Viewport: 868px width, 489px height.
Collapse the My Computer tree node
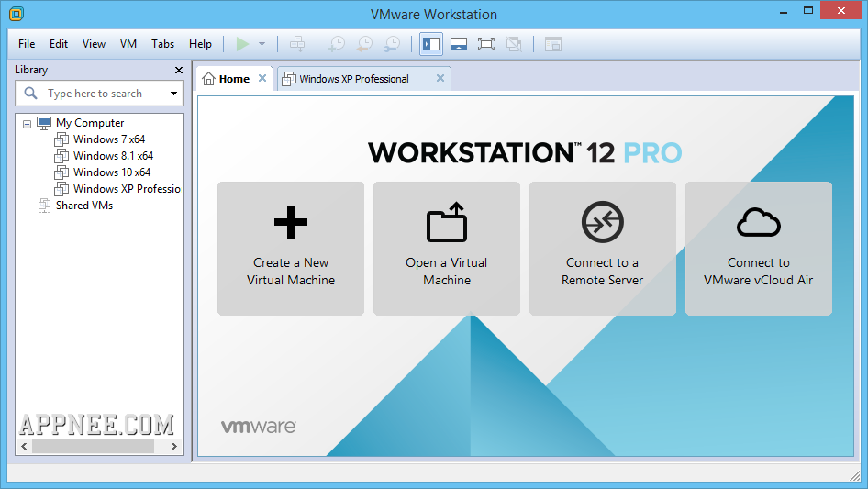pyautogui.click(x=27, y=124)
